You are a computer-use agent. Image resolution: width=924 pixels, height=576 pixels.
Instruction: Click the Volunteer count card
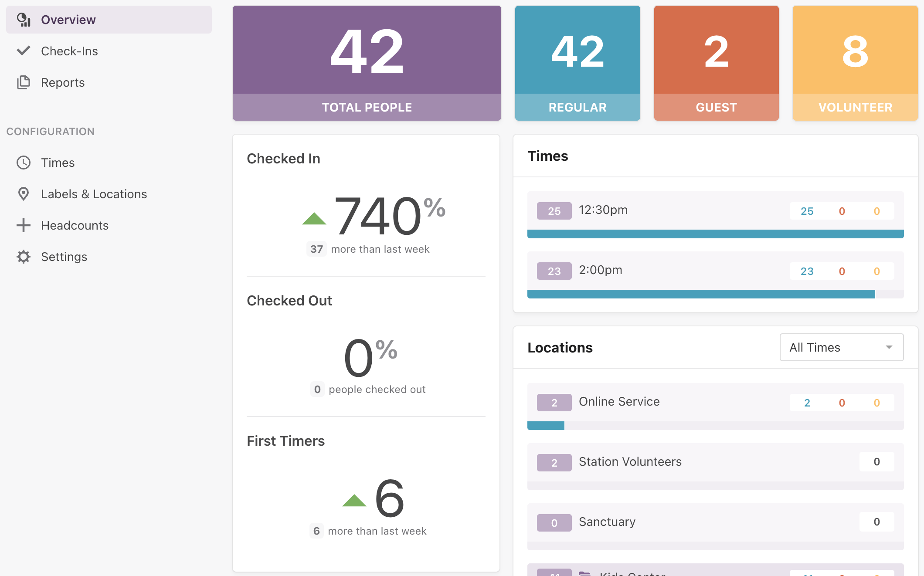click(x=855, y=63)
